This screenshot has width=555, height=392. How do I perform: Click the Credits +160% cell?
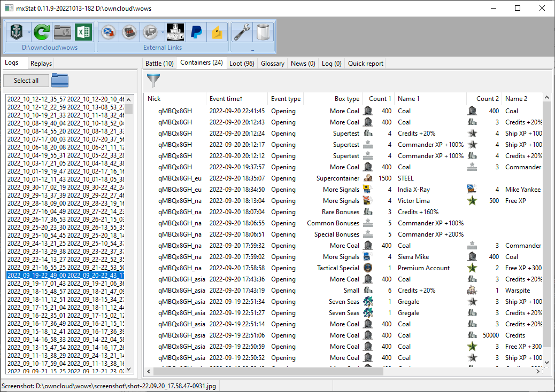point(418,211)
